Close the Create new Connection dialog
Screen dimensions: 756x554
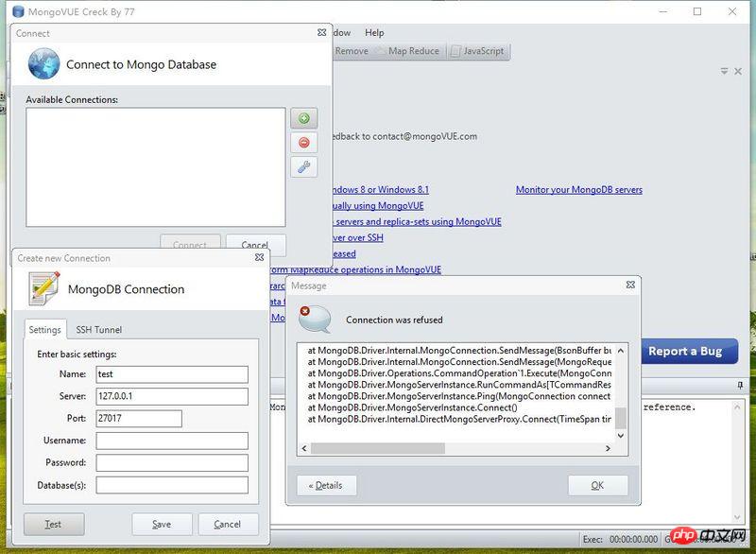(x=259, y=257)
